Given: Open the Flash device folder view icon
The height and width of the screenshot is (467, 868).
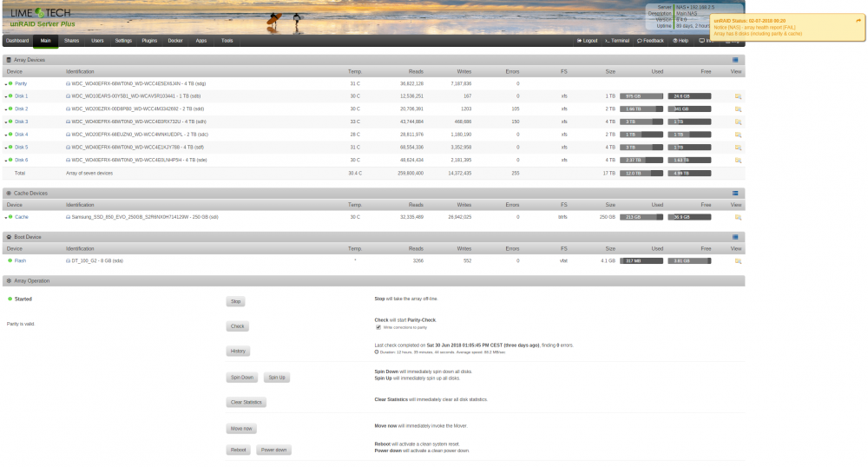Looking at the screenshot, I should pos(738,261).
